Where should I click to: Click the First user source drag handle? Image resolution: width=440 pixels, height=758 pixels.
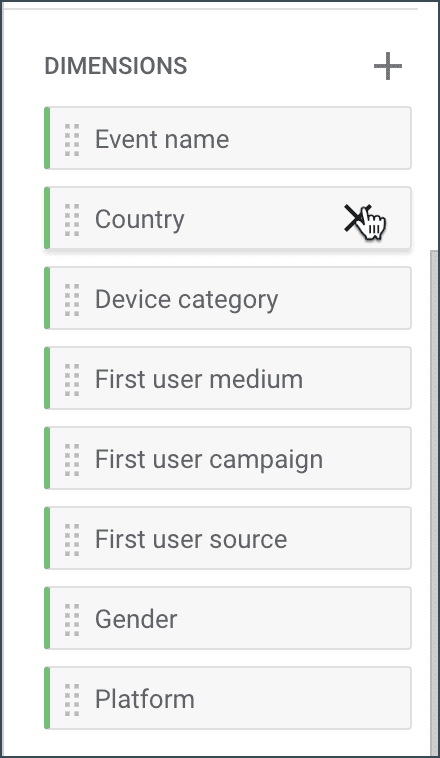72,539
